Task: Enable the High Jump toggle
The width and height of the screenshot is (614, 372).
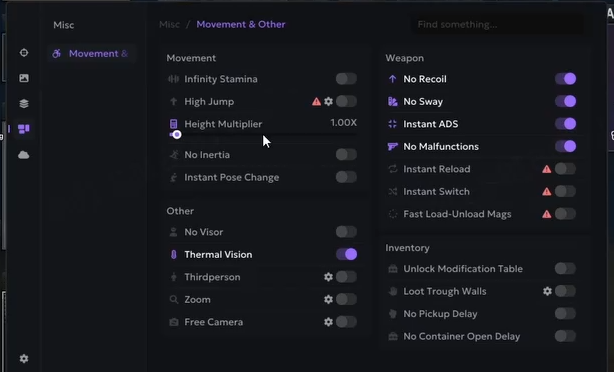Action: tap(346, 101)
